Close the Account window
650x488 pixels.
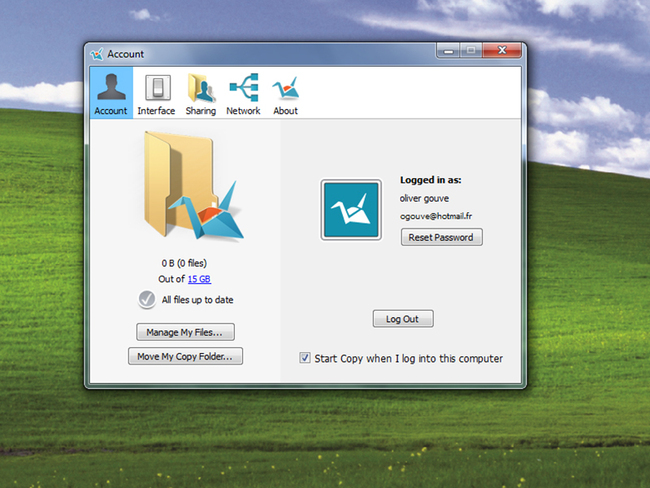502,50
